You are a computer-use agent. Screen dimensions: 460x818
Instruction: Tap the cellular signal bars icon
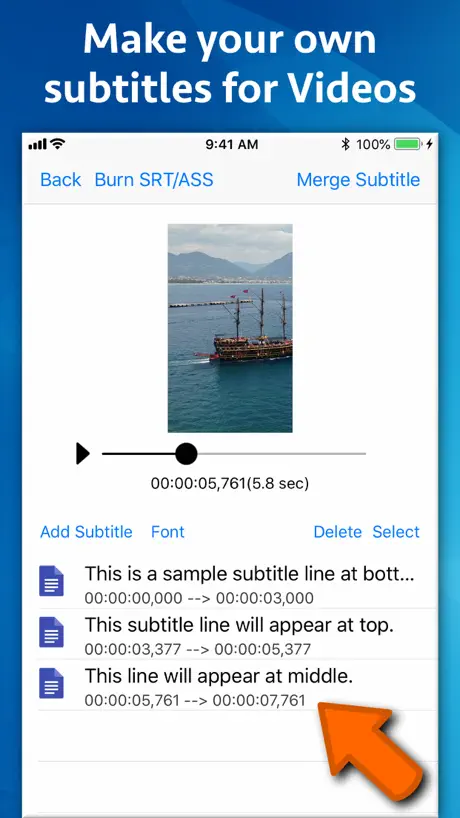coord(38,145)
